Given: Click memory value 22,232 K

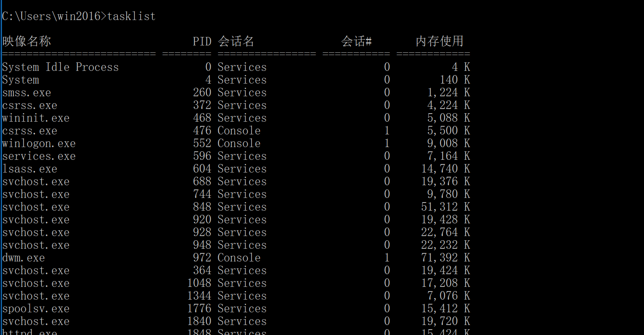Looking at the screenshot, I should point(446,245).
